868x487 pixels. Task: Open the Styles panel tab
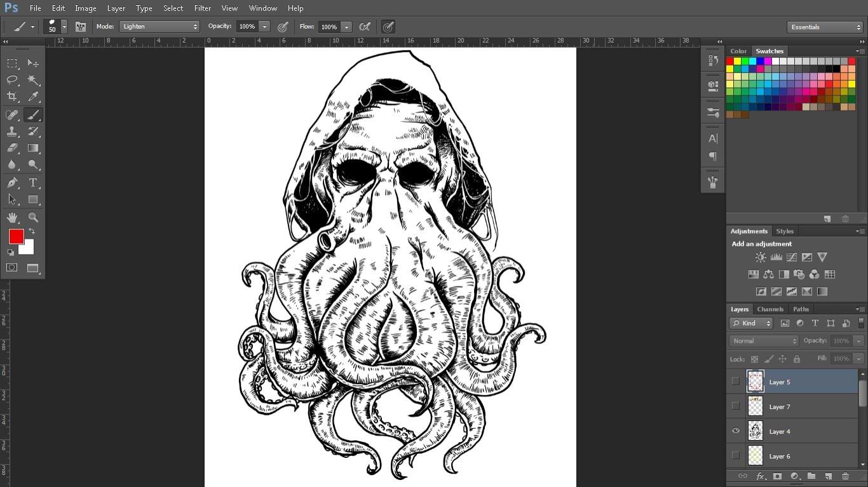pyautogui.click(x=785, y=231)
